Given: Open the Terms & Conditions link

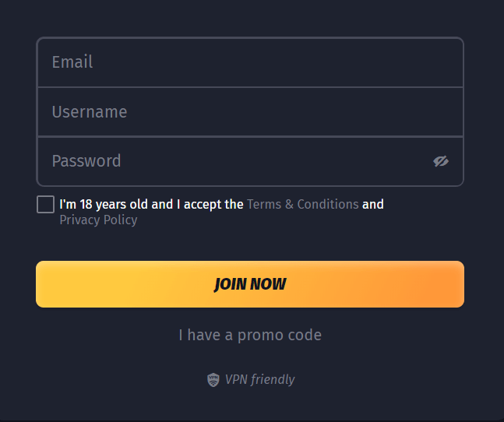Looking at the screenshot, I should (302, 204).
